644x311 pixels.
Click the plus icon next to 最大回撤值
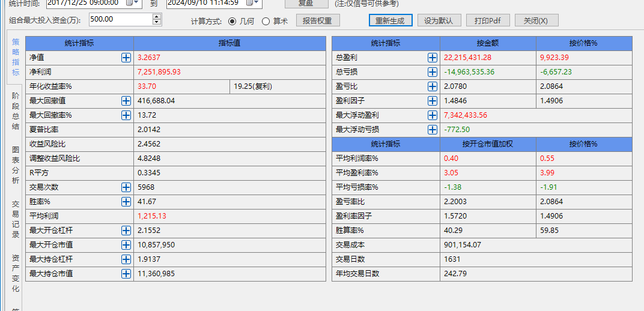(126, 101)
